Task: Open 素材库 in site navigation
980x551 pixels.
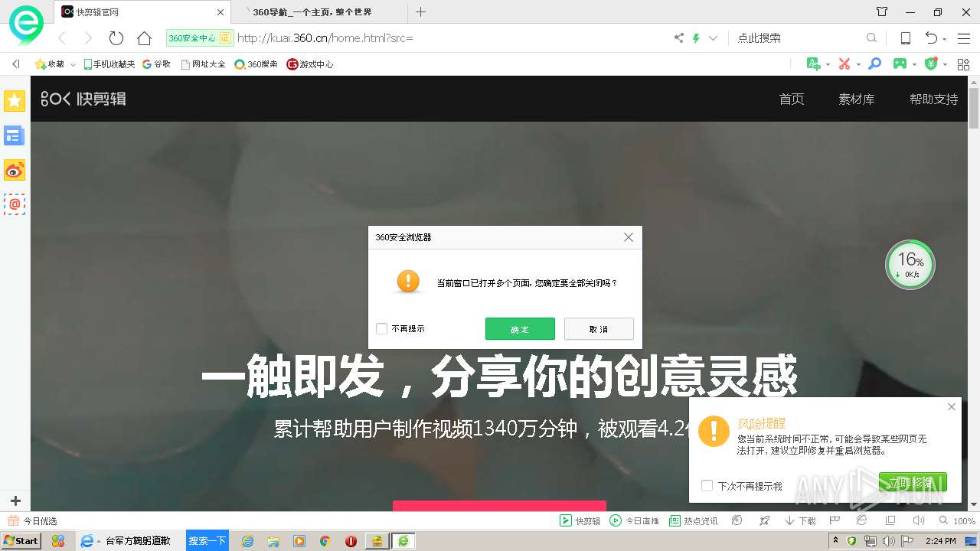Action: [x=857, y=99]
